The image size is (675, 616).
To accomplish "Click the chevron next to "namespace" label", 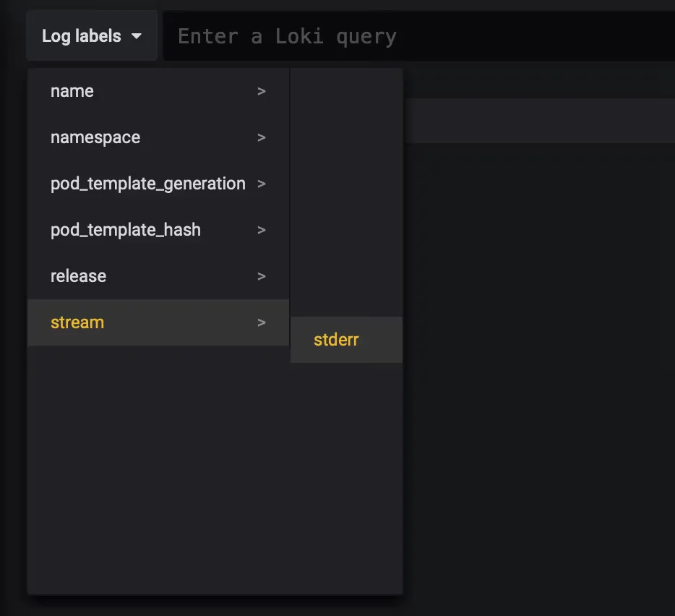I will (261, 137).
